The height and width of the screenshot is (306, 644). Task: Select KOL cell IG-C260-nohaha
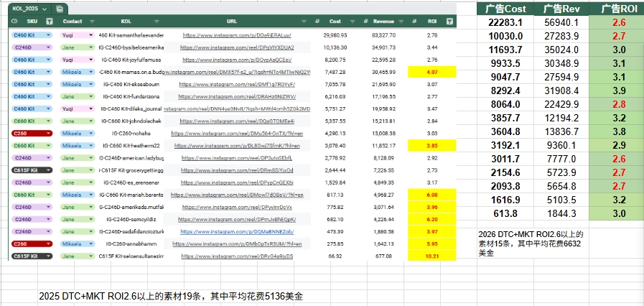(x=131, y=133)
